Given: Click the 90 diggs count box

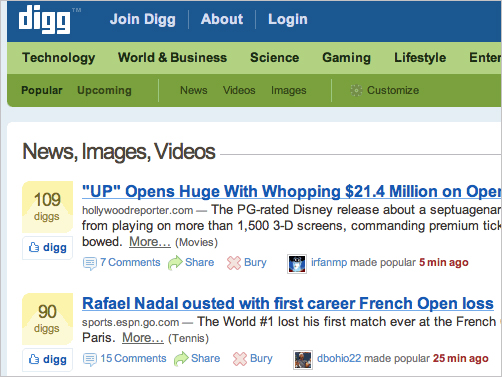Looking at the screenshot, I should [47, 319].
